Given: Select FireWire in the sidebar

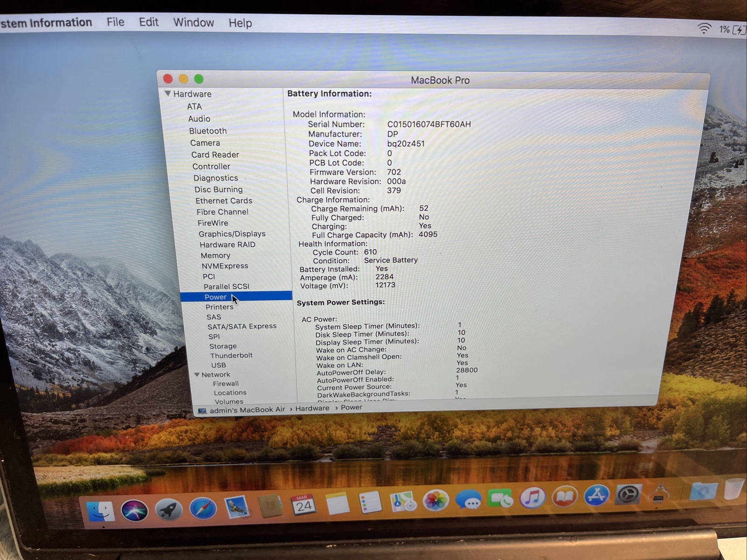Looking at the screenshot, I should click(x=213, y=223).
